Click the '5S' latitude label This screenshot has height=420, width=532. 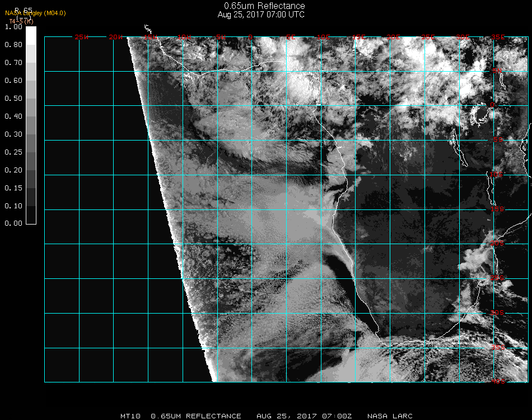[498, 139]
